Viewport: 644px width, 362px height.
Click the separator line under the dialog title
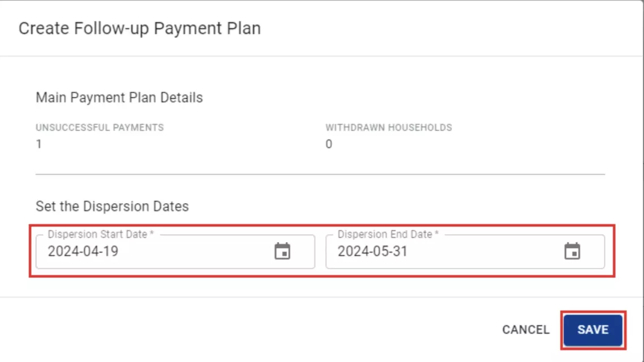[321, 56]
